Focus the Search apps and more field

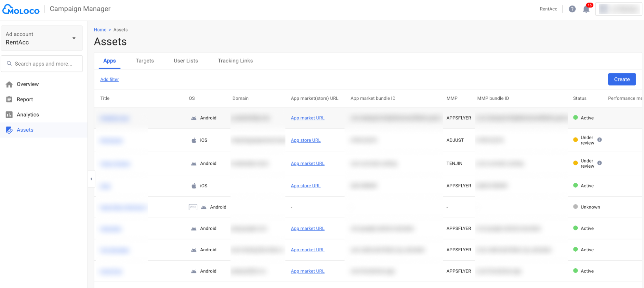point(43,64)
